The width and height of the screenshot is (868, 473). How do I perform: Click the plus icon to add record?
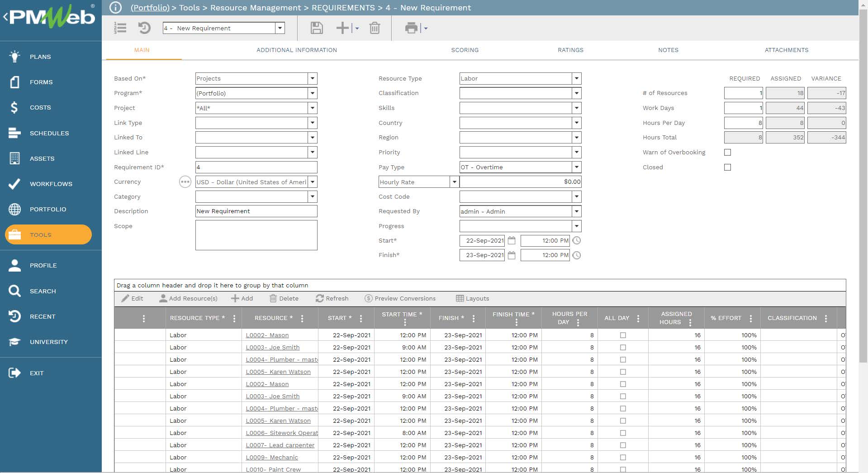342,28
